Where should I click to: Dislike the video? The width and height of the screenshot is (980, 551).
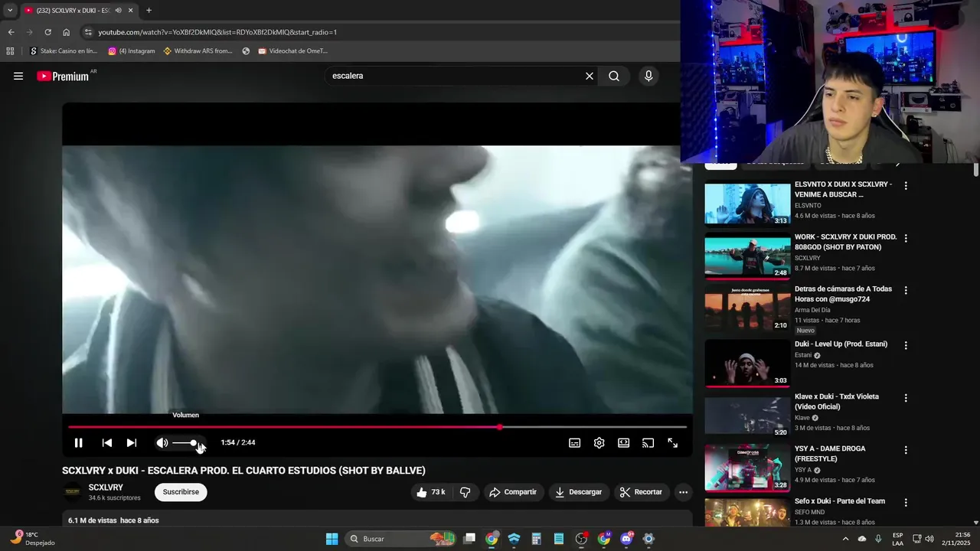pyautogui.click(x=465, y=492)
